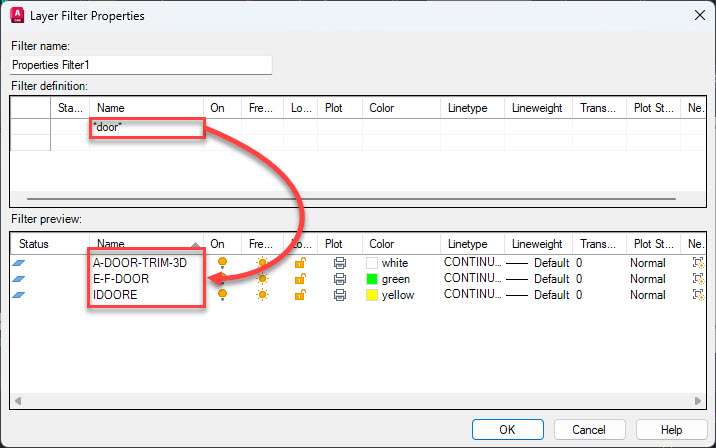Toggle the On lightbulb for A-DOOR-TRIM-3D
Image resolution: width=716 pixels, height=448 pixels.
tap(222, 263)
